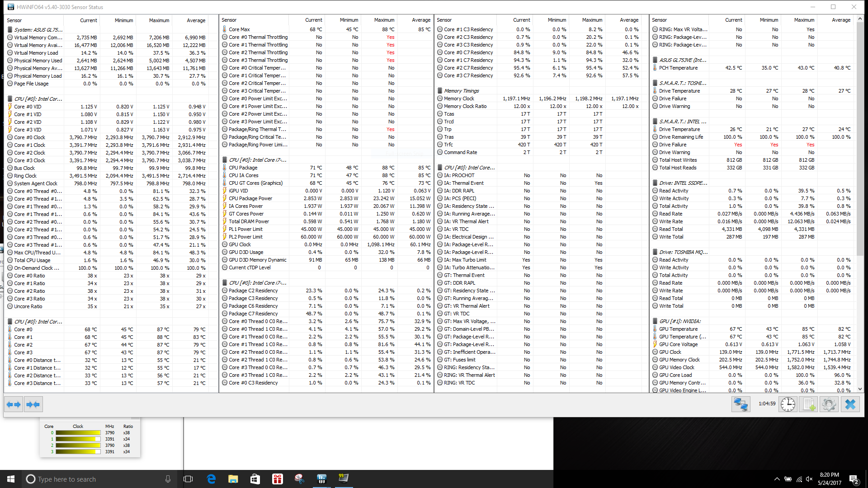The width and height of the screenshot is (868, 488).
Task: Select the Memory Timings group header
Action: click(x=461, y=91)
